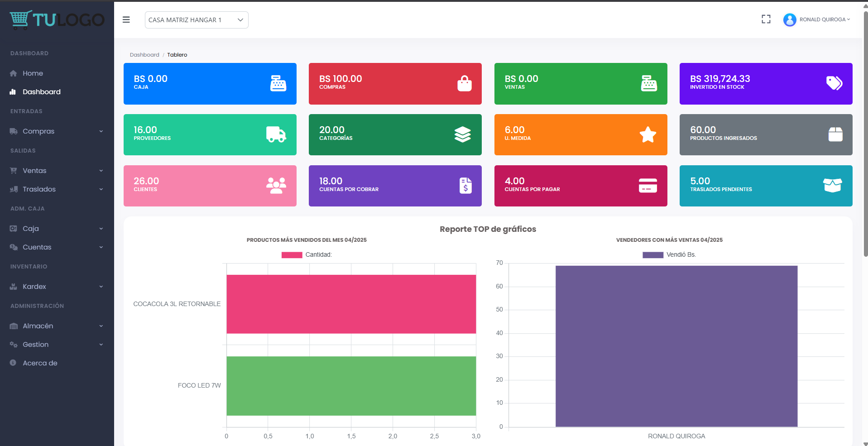
Task: Click the credit card icon on Cuentas por Pagar
Action: 647,186
